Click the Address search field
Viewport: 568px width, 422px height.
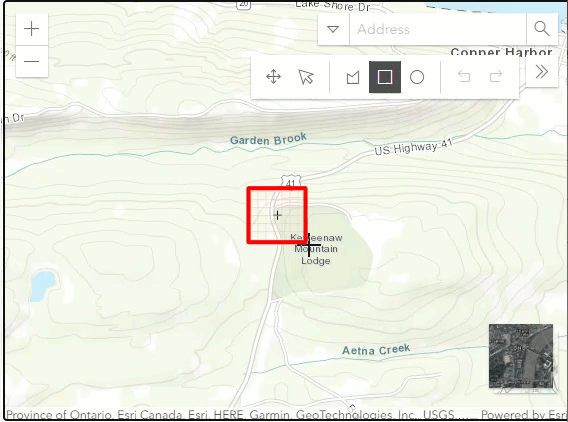click(x=438, y=29)
